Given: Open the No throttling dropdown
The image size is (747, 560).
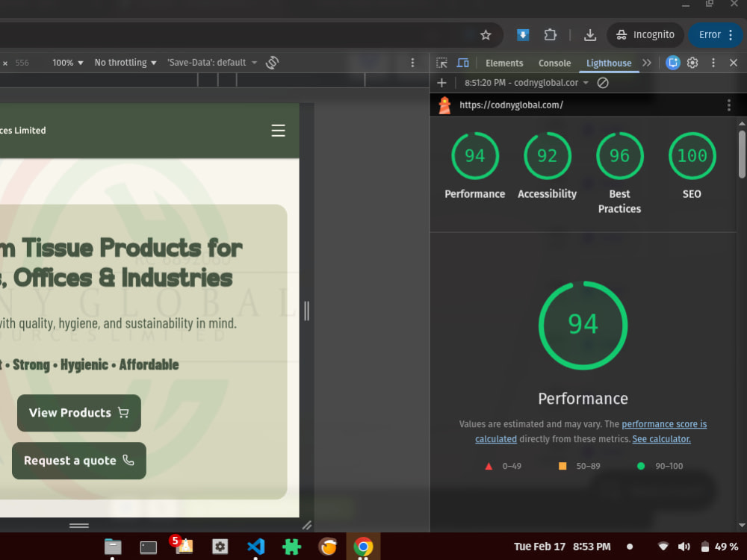Looking at the screenshot, I should click(125, 63).
